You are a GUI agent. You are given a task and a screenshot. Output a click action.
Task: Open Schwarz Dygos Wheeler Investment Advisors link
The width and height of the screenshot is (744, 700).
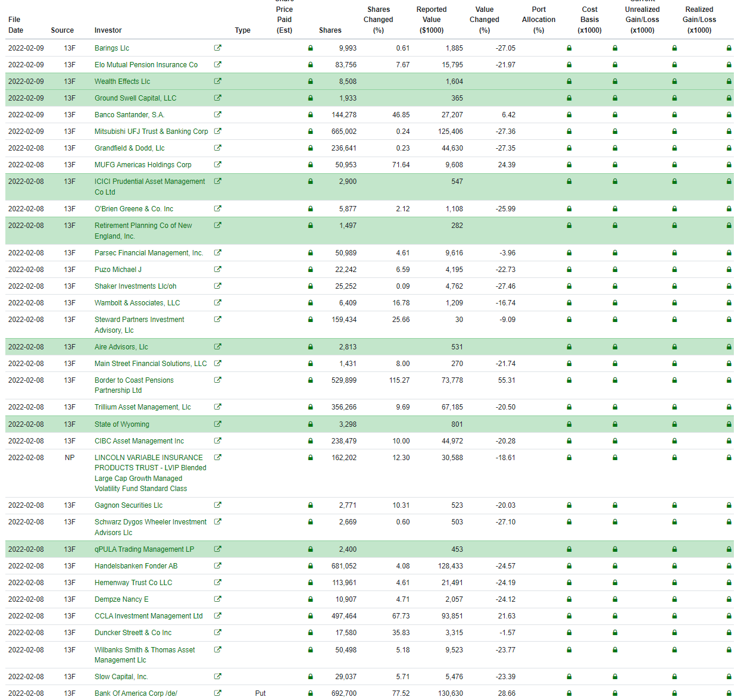coord(151,527)
